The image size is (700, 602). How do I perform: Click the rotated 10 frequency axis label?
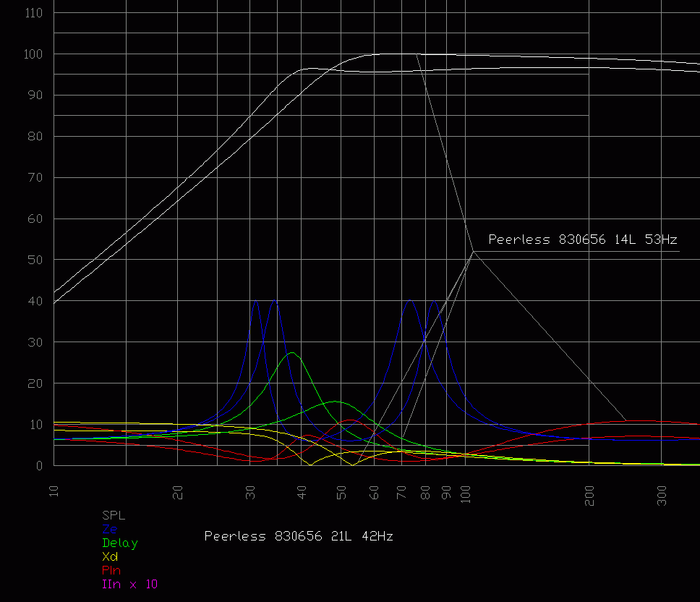[54, 491]
